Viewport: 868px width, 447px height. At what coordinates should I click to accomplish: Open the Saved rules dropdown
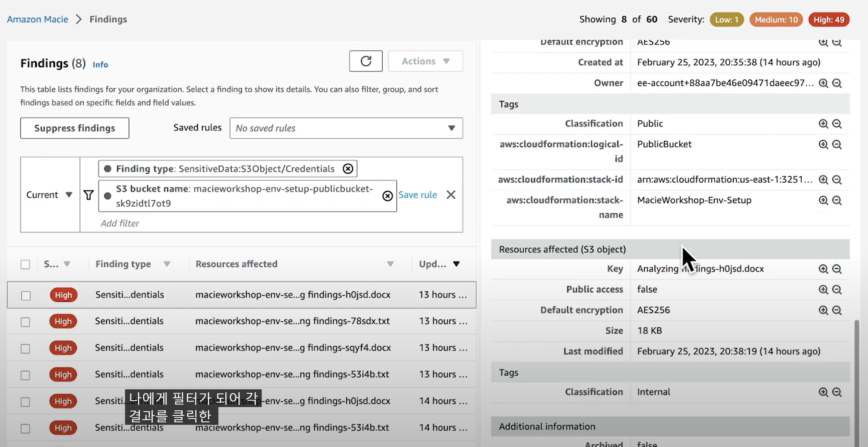346,128
